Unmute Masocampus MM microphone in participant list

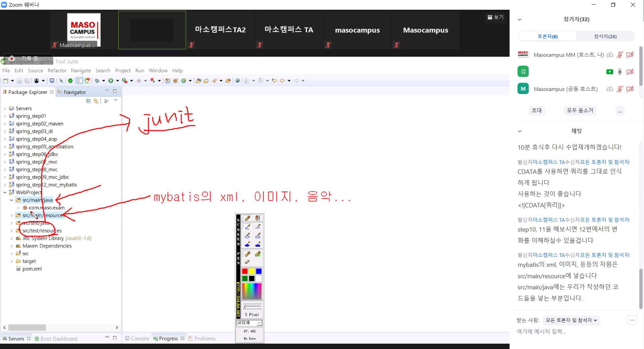click(620, 55)
